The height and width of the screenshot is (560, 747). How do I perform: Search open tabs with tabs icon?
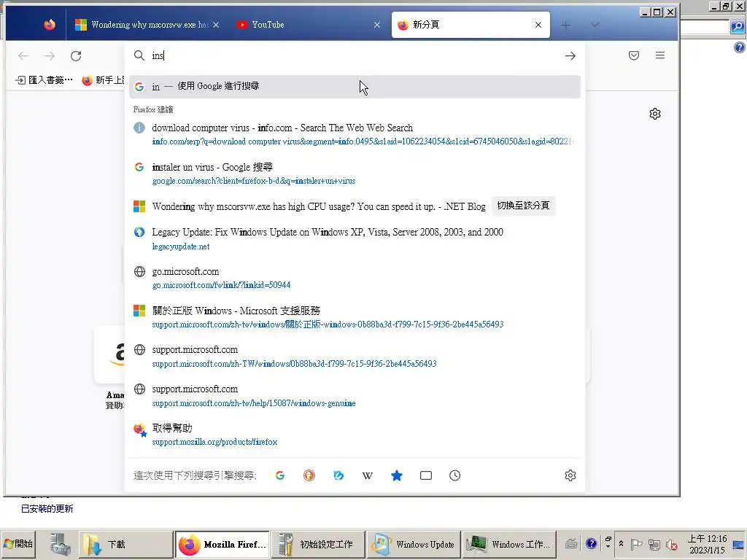pyautogui.click(x=426, y=475)
